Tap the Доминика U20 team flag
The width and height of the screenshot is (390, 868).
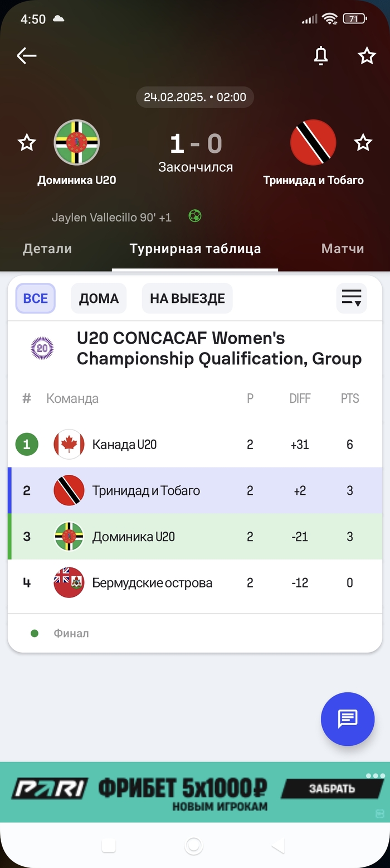coord(76,142)
